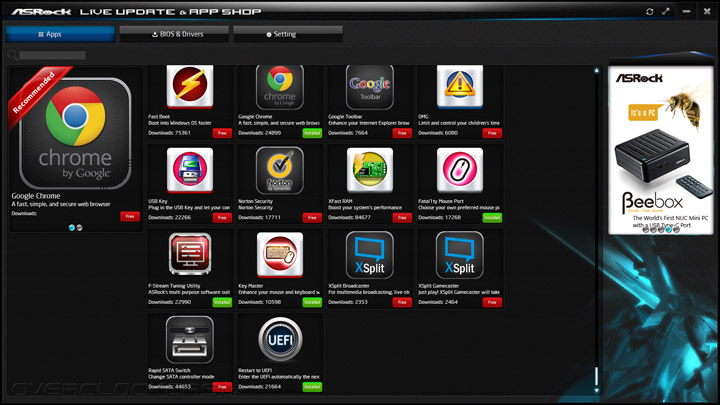
Task: Click Google Chrome title under recommended banner
Action: click(x=36, y=196)
